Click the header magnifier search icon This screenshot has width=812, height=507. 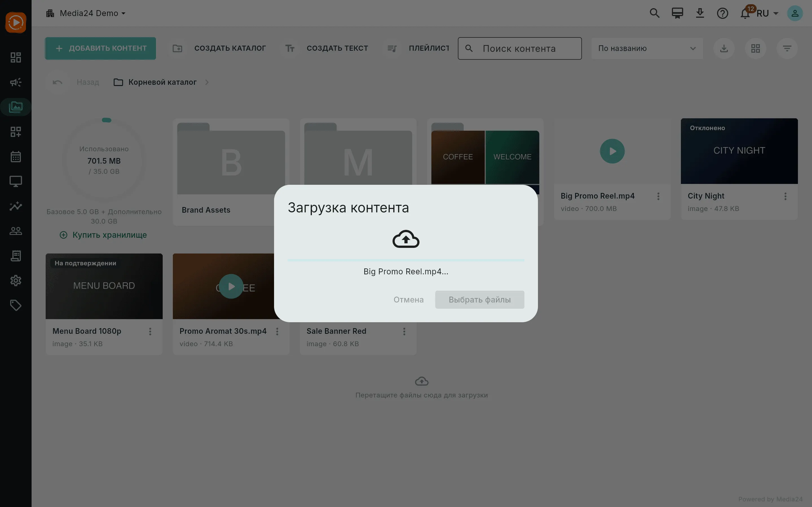[654, 14]
